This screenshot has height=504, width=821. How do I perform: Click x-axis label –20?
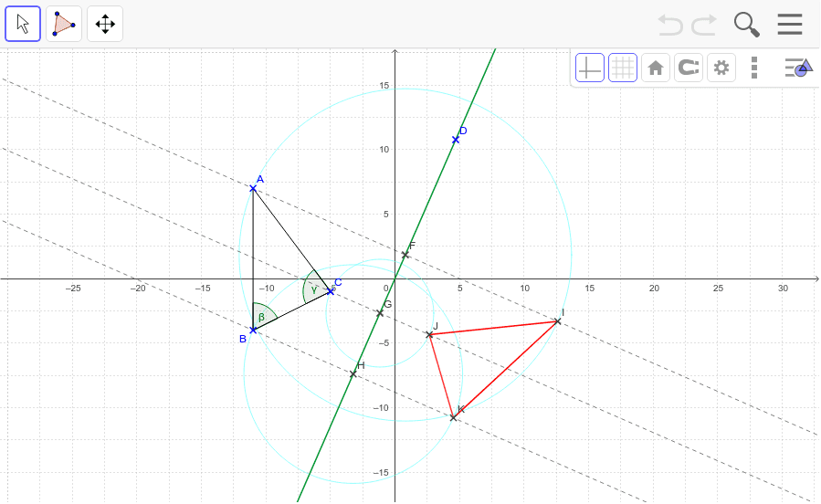[x=137, y=289]
